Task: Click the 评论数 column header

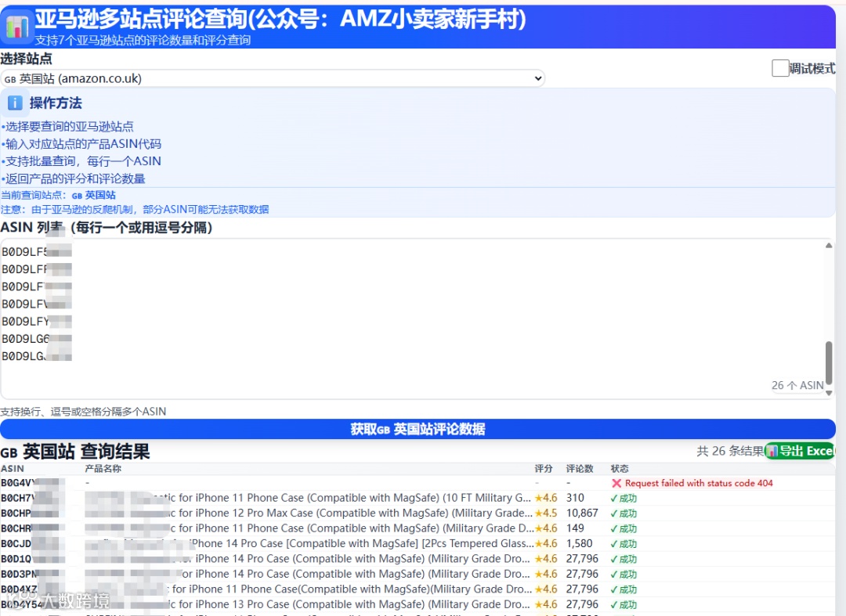Action: click(x=580, y=469)
